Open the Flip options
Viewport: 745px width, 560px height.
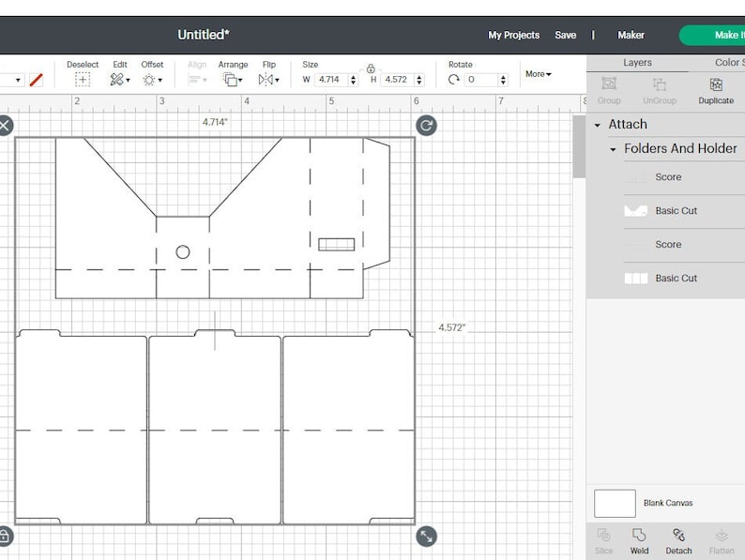pos(266,80)
